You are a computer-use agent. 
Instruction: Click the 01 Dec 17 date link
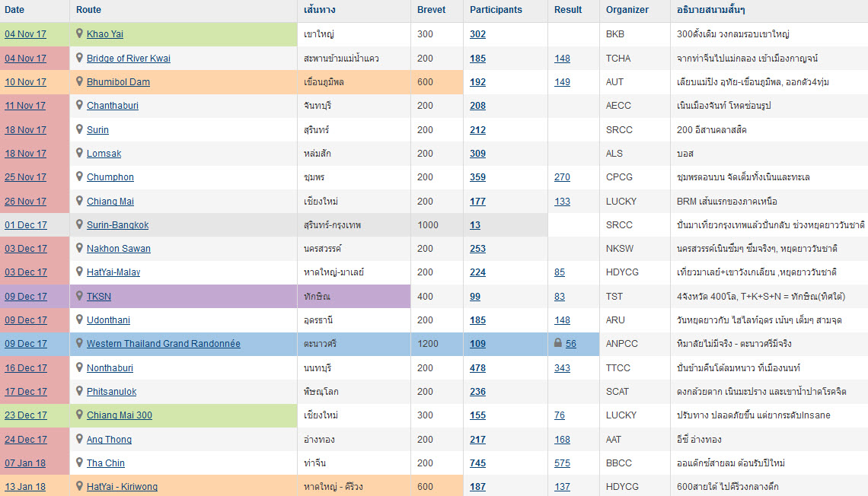[x=26, y=225]
